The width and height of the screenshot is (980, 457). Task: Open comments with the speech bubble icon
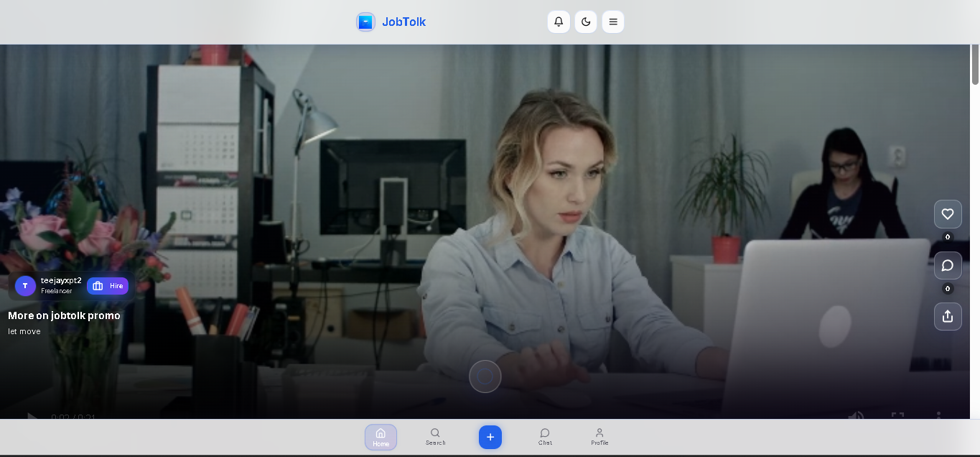[948, 266]
